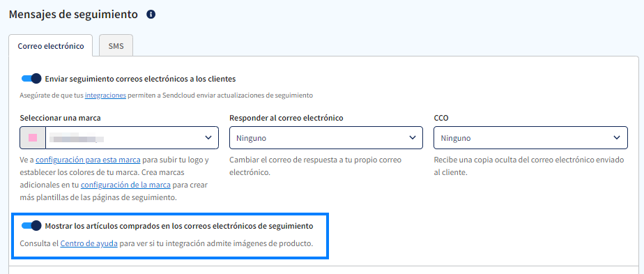Click the Mensajes de seguimiento heading
644x274 pixels.
click(73, 15)
